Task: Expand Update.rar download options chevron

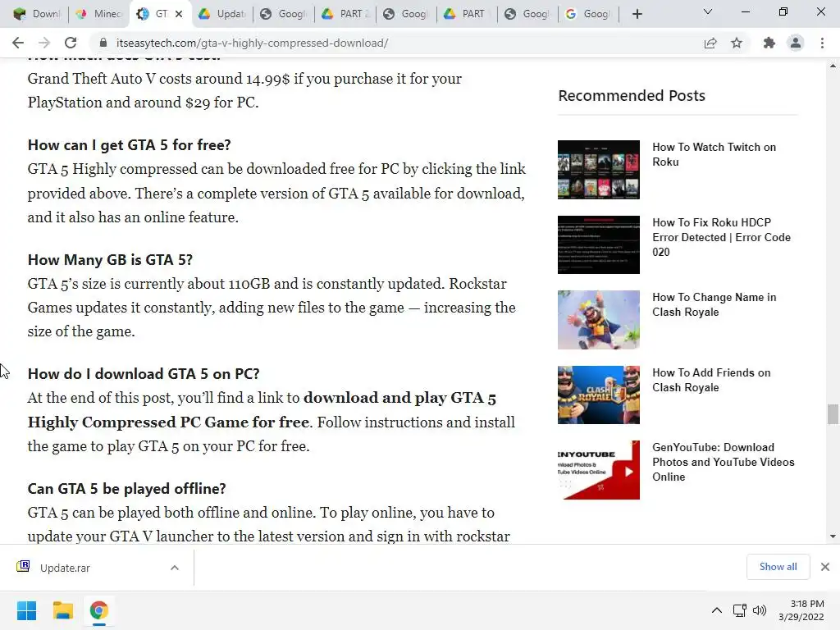Action: [x=175, y=568]
